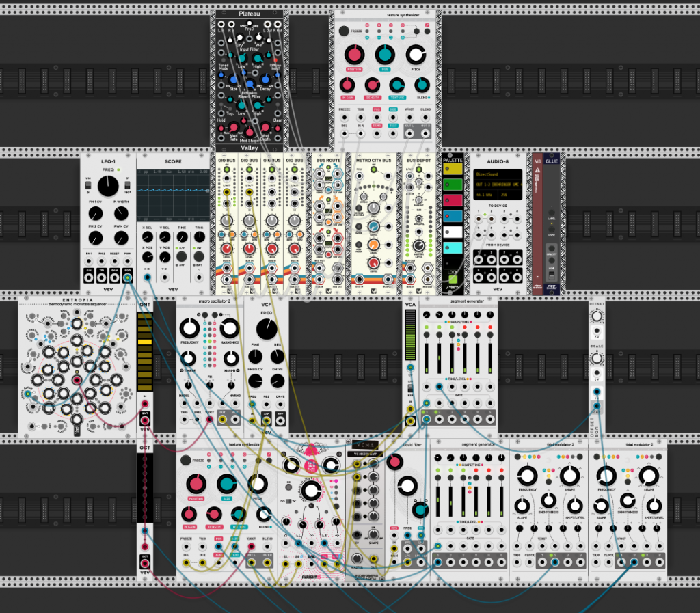Click the VCF RES knob
700x613 pixels.
tap(278, 357)
